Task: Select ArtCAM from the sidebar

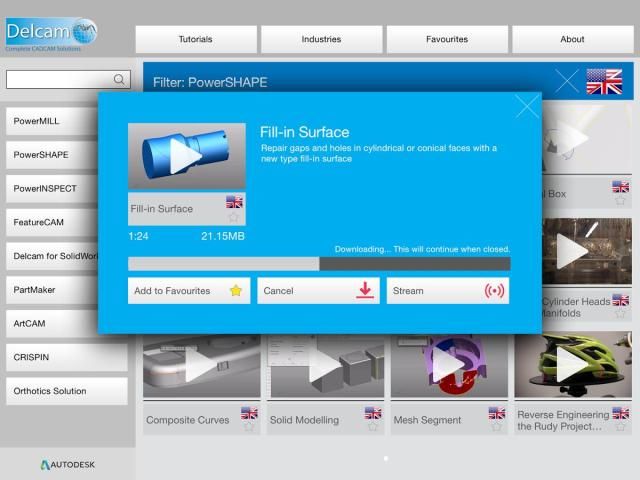Action: point(68,324)
